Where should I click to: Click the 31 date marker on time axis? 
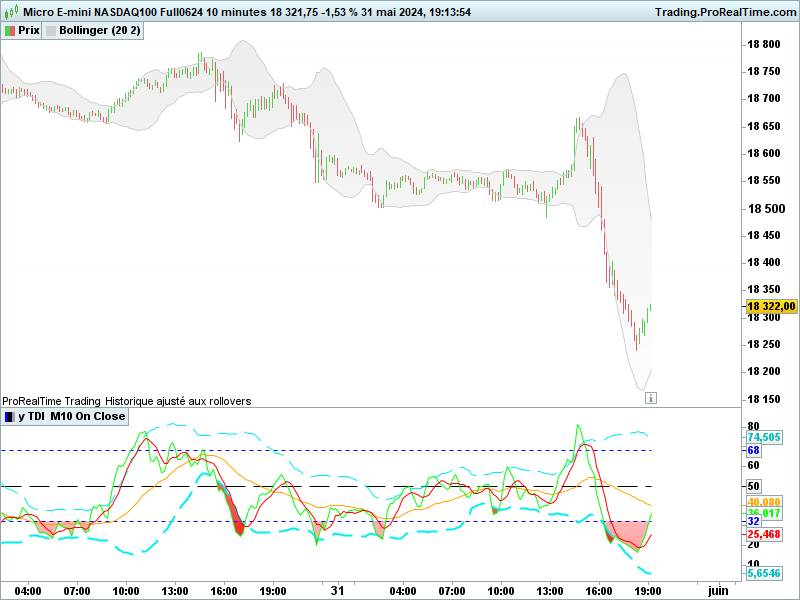pyautogui.click(x=337, y=591)
